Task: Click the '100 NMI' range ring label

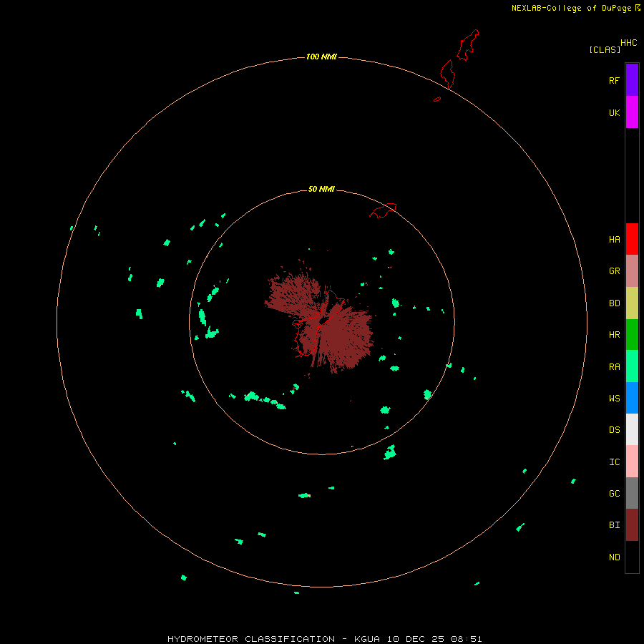Action: 321,57
